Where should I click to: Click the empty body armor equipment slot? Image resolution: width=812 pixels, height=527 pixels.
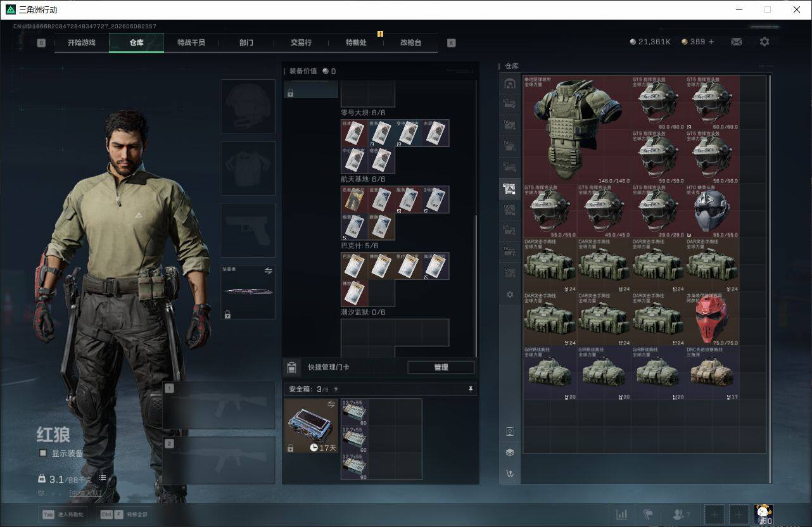(x=248, y=168)
